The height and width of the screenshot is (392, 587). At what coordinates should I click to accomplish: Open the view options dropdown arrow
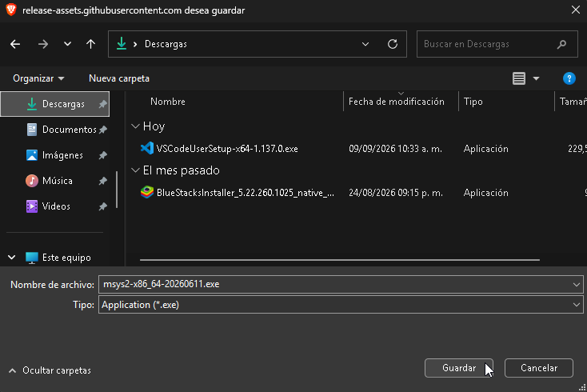[x=536, y=78]
